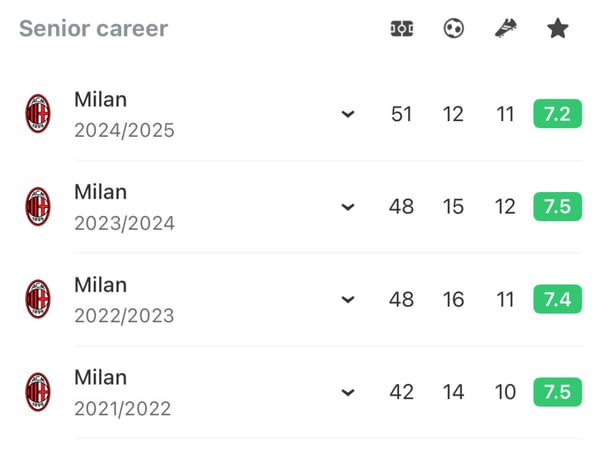
Task: Click the 51 appearances value
Action: tap(402, 114)
